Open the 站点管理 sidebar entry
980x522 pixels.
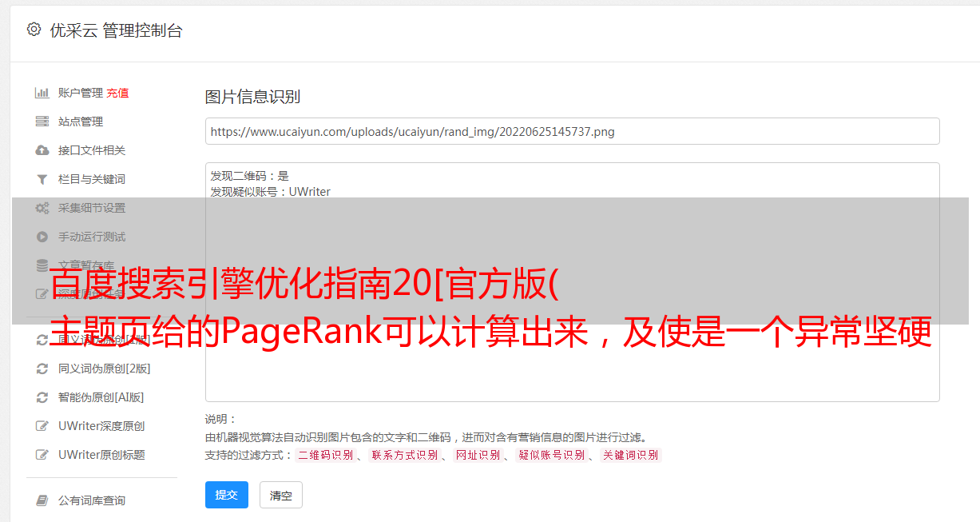click(x=81, y=122)
